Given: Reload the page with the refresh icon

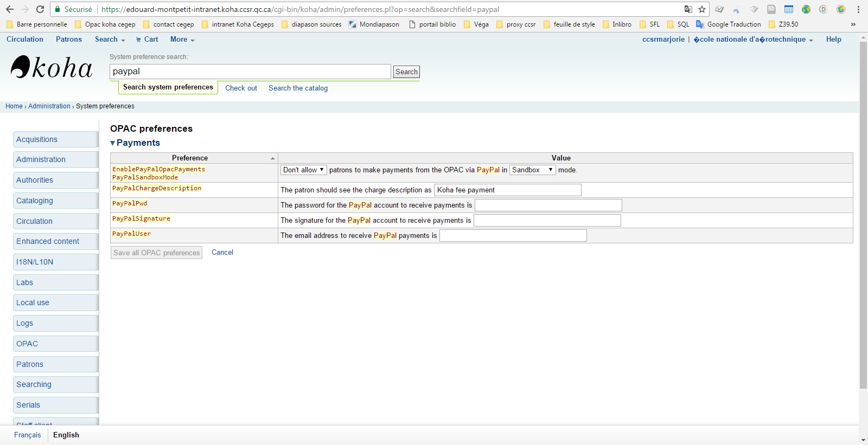Looking at the screenshot, I should (x=40, y=9).
